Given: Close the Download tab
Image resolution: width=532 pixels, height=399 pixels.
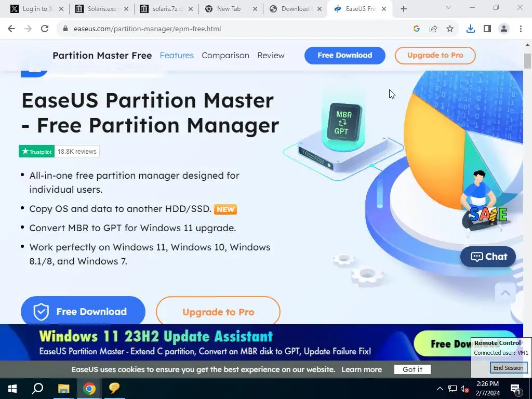Looking at the screenshot, I should (320, 9).
